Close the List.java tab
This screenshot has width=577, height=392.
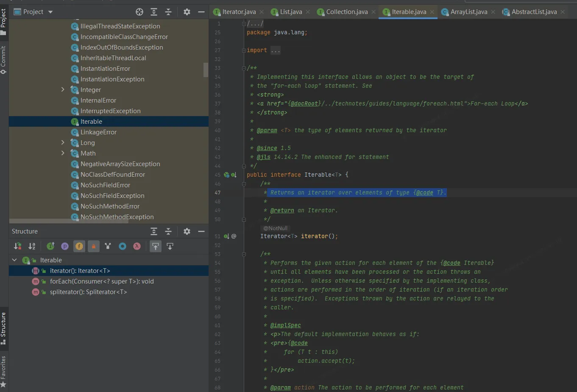pyautogui.click(x=308, y=12)
